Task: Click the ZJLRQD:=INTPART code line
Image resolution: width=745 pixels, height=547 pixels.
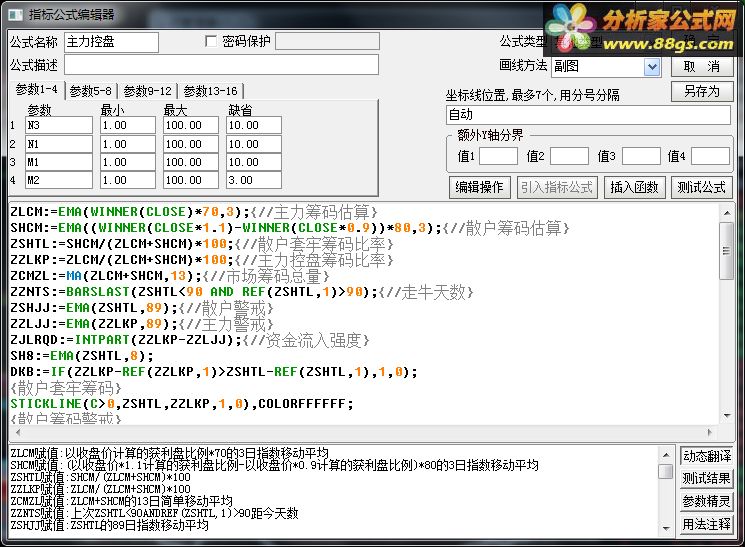Action: 190,340
